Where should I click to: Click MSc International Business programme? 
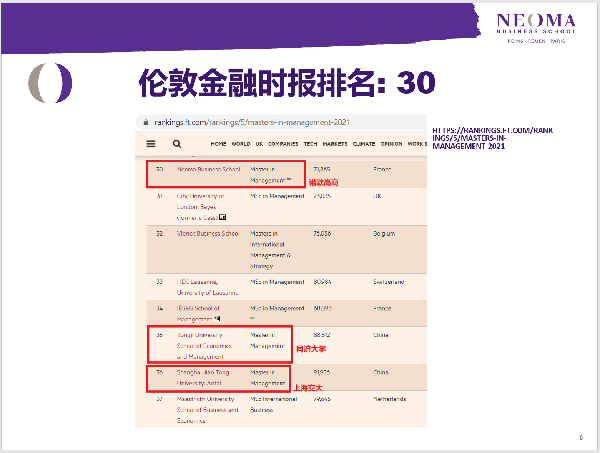(x=274, y=404)
